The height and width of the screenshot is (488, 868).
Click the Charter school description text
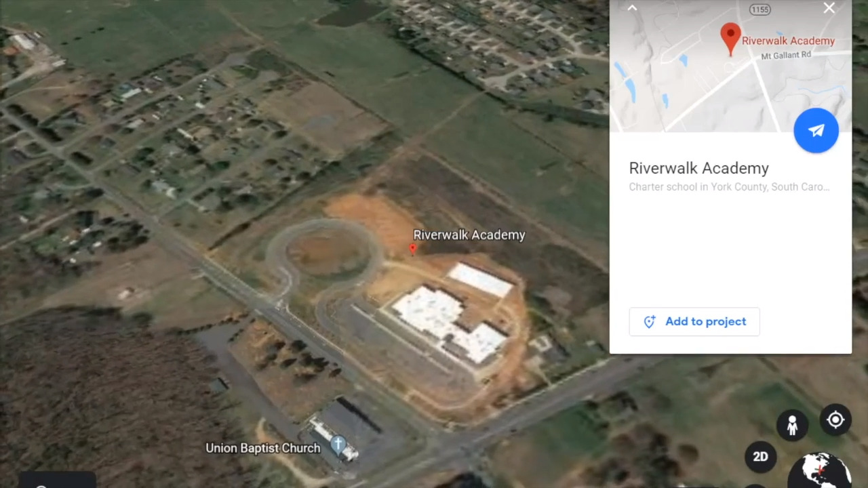pos(729,187)
